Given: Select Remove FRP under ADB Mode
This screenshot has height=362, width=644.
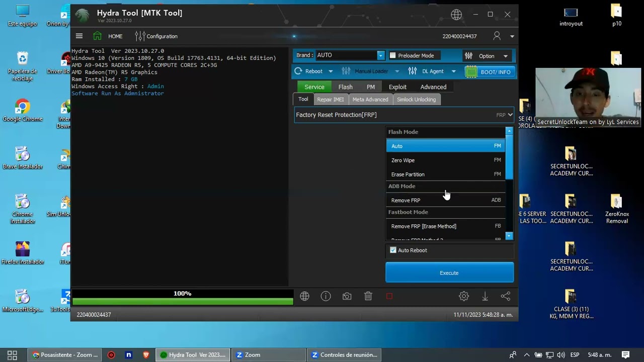Looking at the screenshot, I should pyautogui.click(x=446, y=200).
